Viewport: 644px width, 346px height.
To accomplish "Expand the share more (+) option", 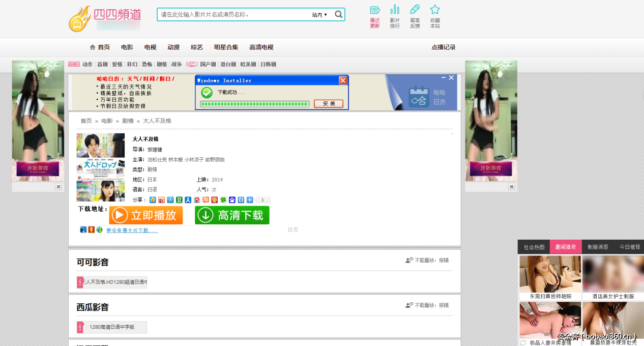I will coord(249,199).
